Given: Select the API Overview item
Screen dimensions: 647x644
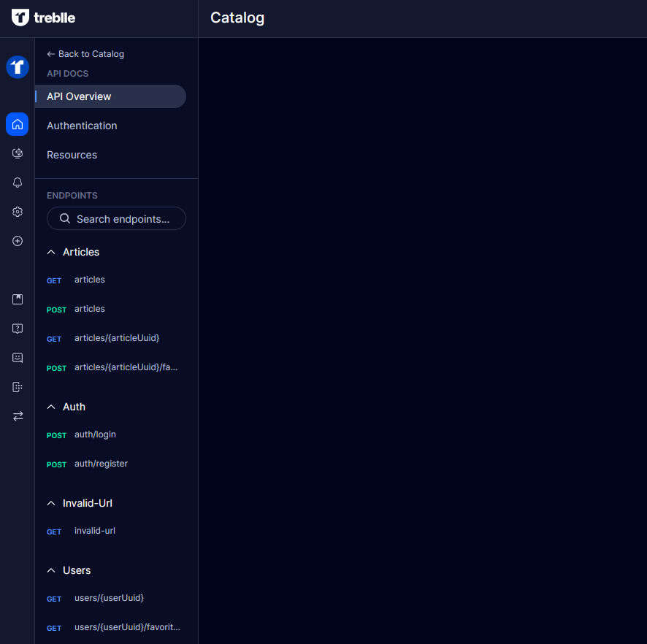Looking at the screenshot, I should [x=79, y=96].
